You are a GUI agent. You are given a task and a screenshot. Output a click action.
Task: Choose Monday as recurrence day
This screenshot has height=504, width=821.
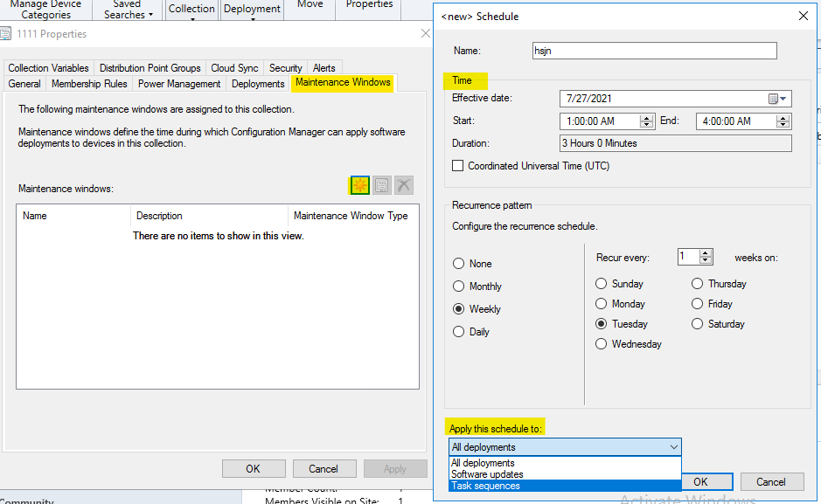click(621, 304)
